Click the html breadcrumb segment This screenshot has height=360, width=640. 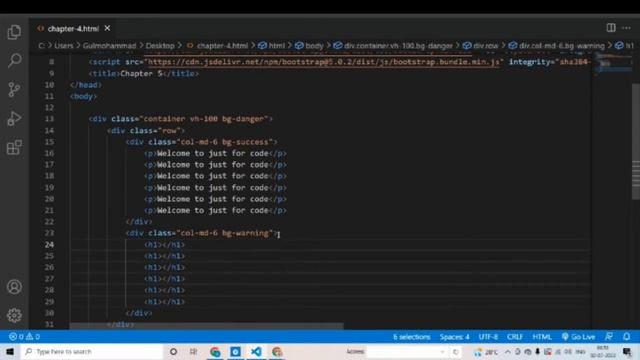(276, 46)
